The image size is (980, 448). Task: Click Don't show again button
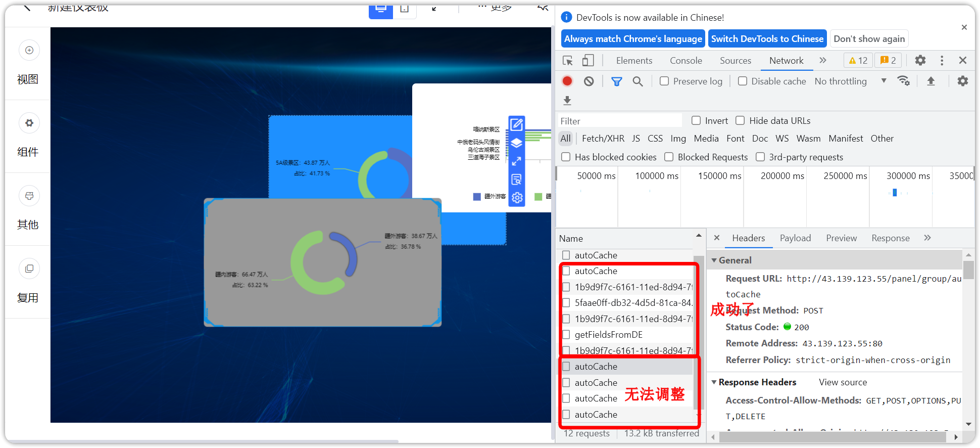(x=869, y=39)
